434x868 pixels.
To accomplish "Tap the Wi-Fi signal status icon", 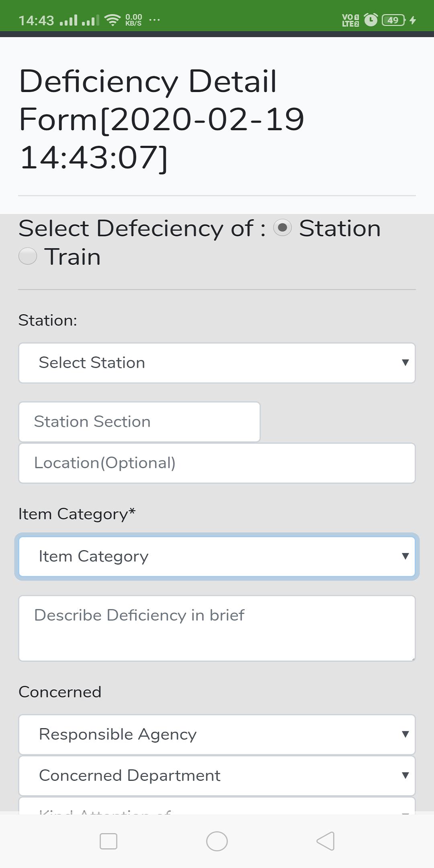I will (x=113, y=20).
